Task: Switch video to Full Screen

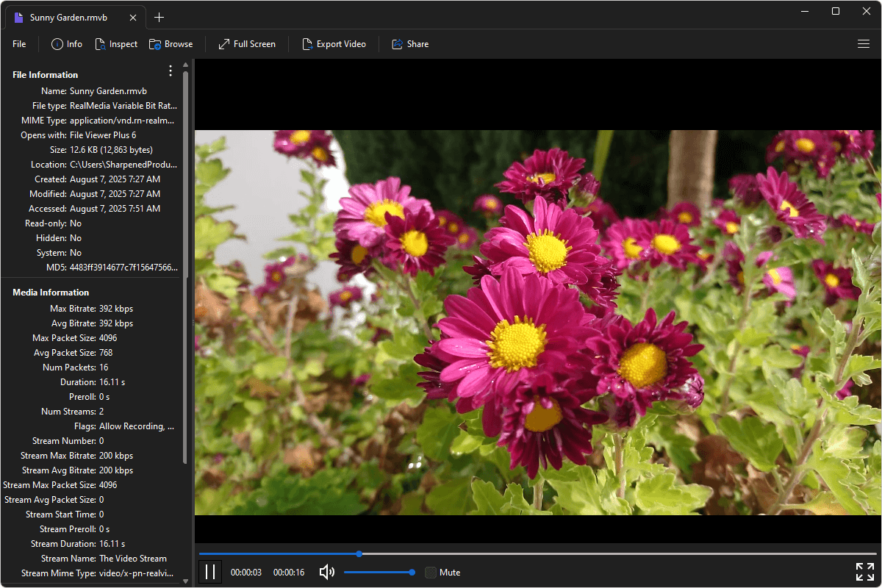Action: tap(247, 44)
